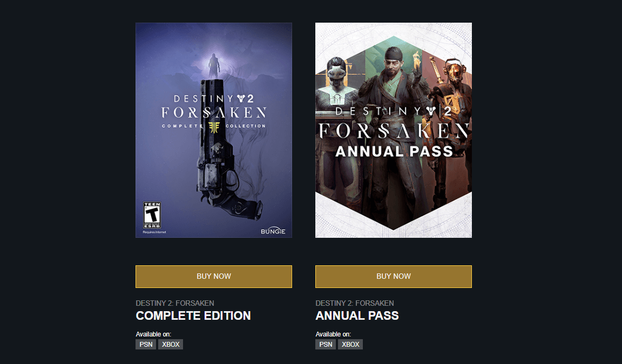Select the PSN platform tag under Complete Edition
The image size is (622, 364).
146,345
